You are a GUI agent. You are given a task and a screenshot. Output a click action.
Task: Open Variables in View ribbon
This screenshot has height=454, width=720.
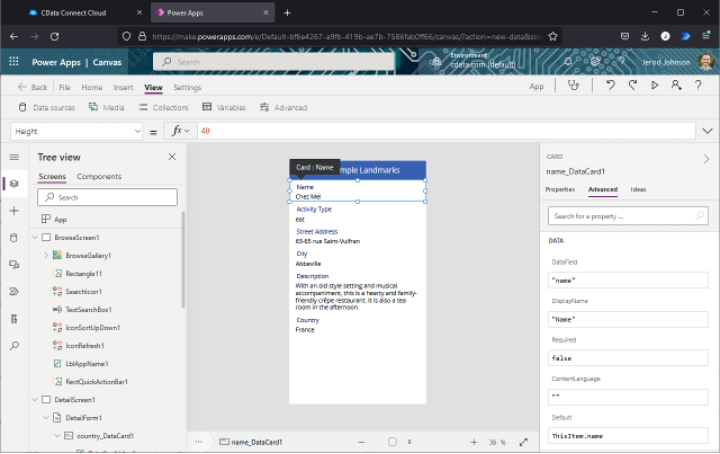coord(224,107)
